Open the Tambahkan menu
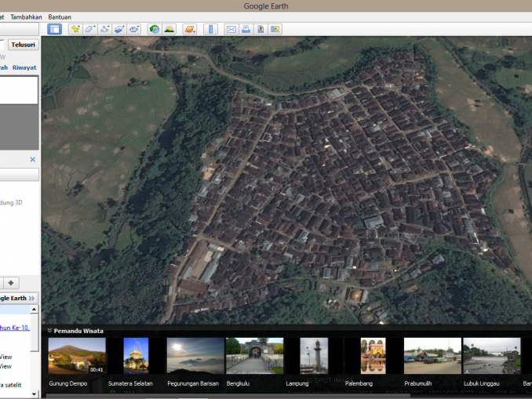Image resolution: width=532 pixels, height=399 pixels. 26,16
